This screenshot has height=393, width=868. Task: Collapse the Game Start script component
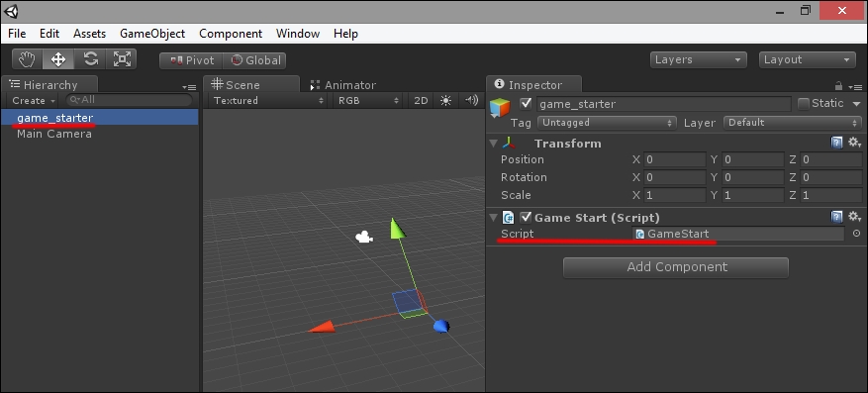(x=493, y=218)
